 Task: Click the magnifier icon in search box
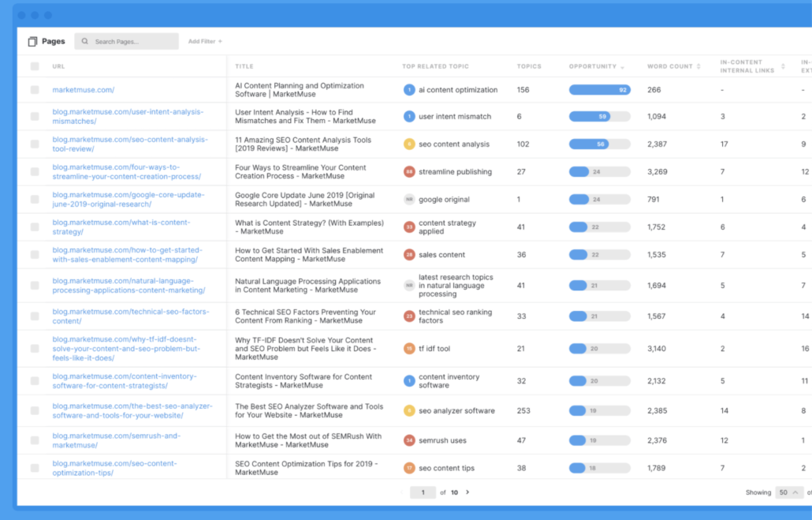[x=85, y=42]
